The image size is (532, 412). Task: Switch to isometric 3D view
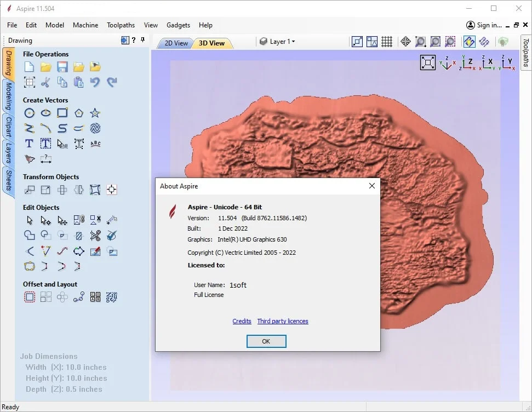[x=448, y=62]
